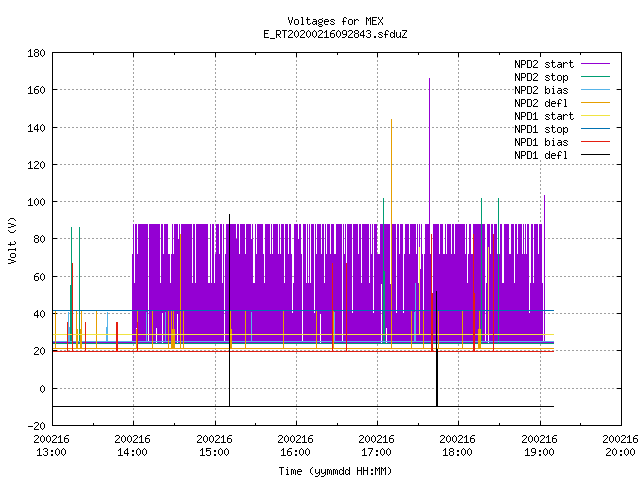Click the tall purple spike peaking near 165 V

coord(429,151)
